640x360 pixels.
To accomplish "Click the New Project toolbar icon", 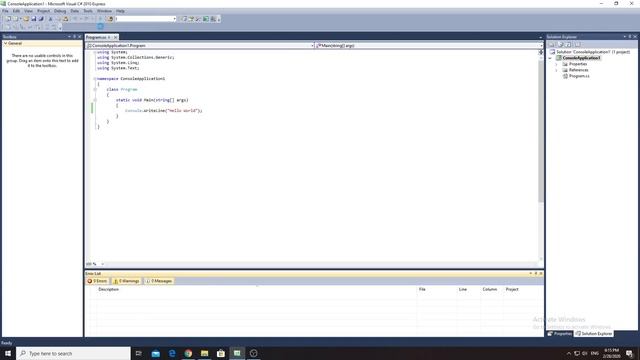I will [9, 19].
